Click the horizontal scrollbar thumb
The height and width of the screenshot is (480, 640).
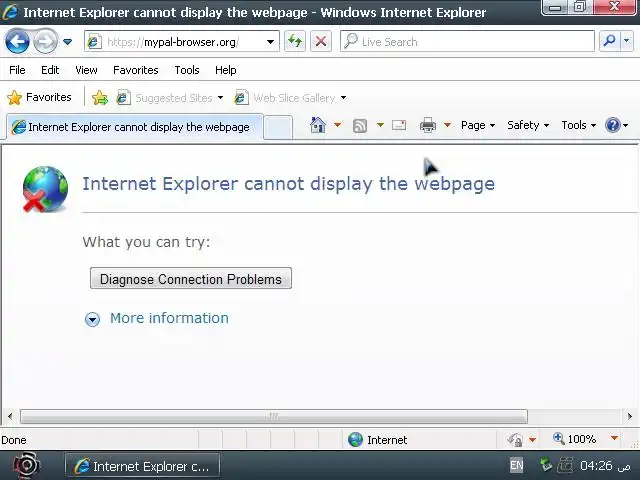click(x=274, y=416)
